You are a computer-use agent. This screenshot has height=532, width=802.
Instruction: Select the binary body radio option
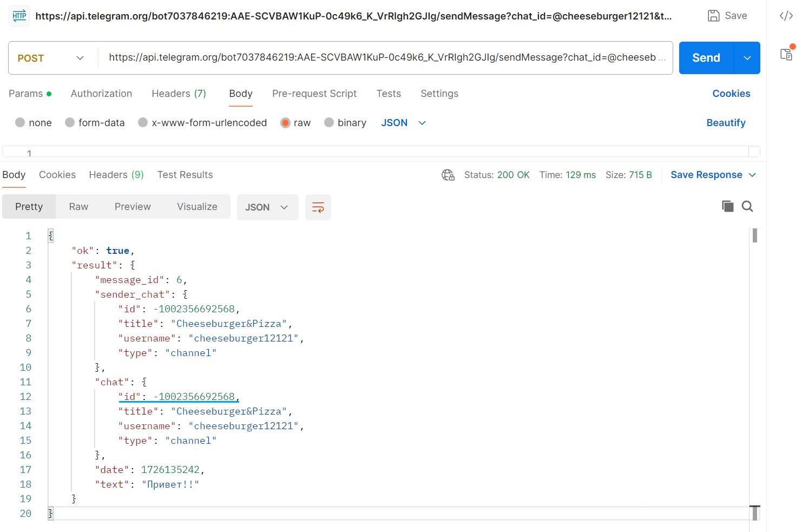(x=329, y=122)
